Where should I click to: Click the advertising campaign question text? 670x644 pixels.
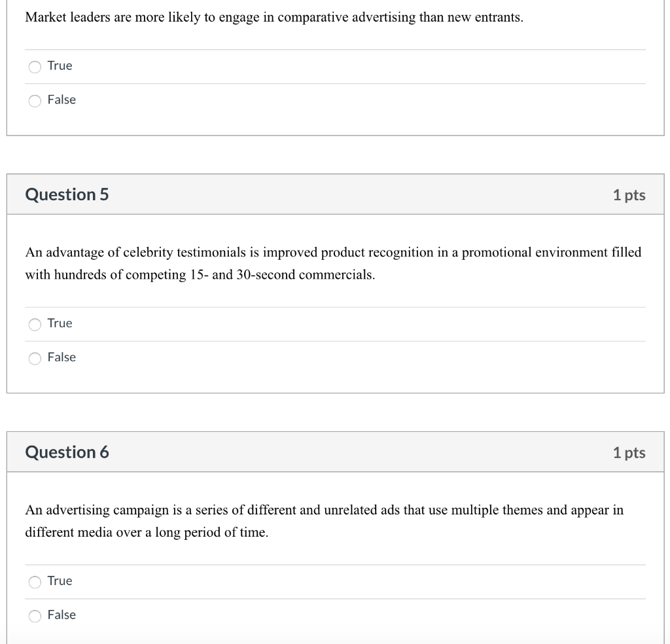325,520
